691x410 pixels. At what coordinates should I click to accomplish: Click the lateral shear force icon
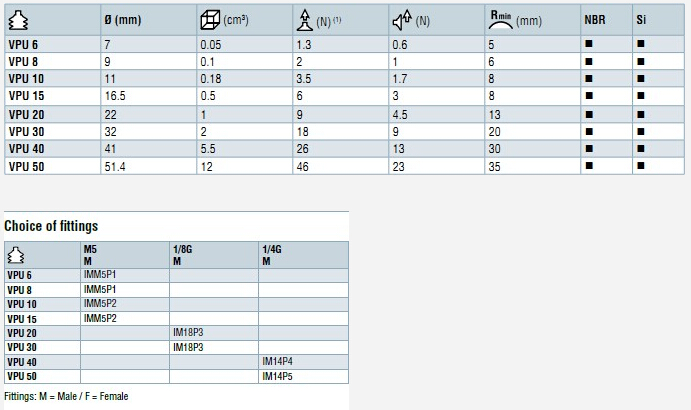coord(401,19)
